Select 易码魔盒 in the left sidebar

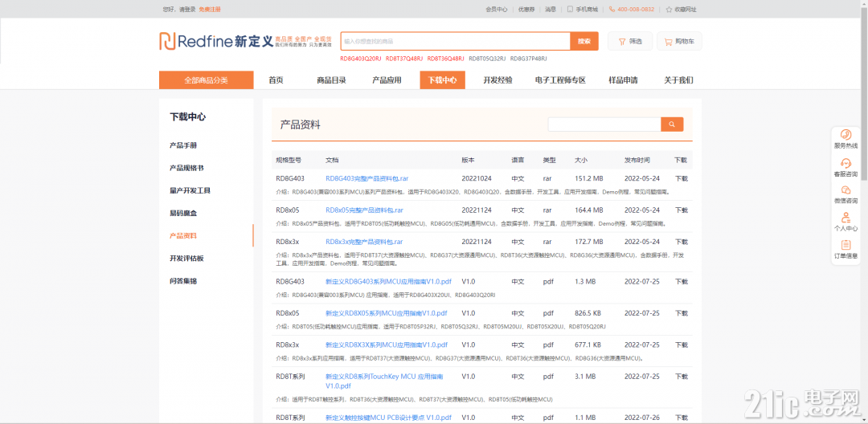182,213
